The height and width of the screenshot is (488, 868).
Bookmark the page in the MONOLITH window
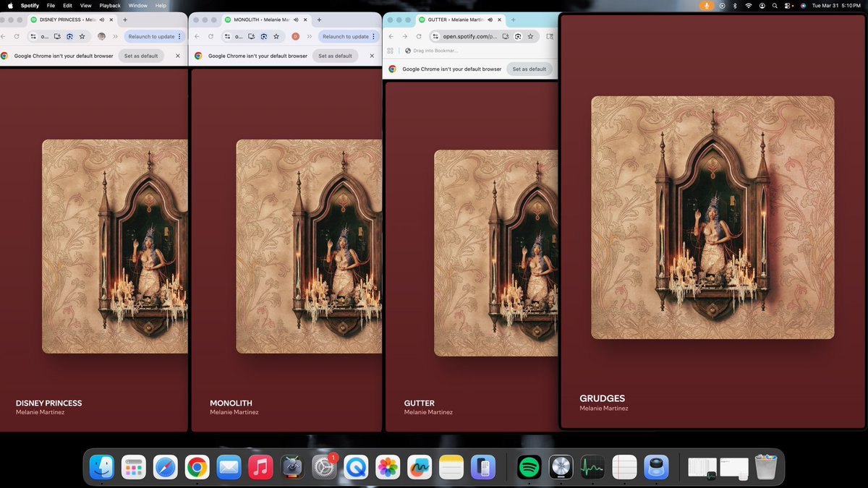(x=276, y=36)
